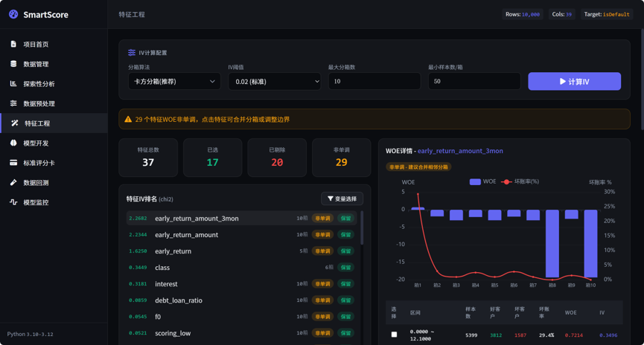The width and height of the screenshot is (644, 345).
Task: Select early_return_amount_3mon feature row
Action: (x=241, y=219)
